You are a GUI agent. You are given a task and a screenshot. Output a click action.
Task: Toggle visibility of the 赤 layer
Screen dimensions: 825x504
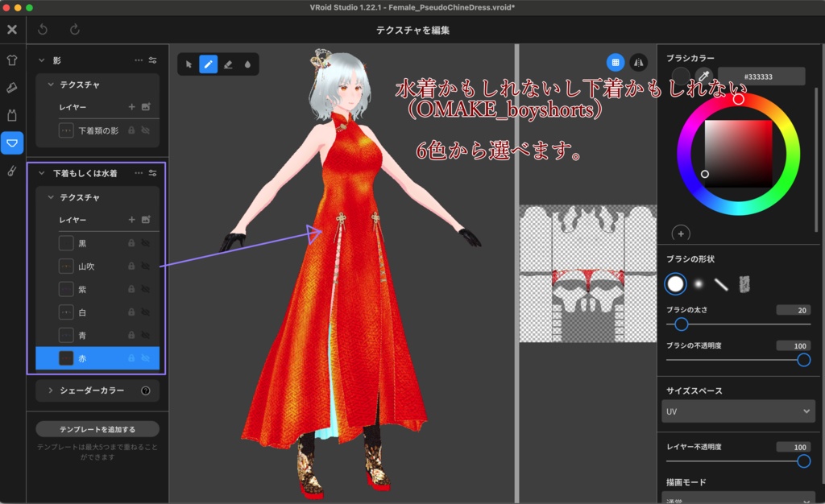(146, 358)
